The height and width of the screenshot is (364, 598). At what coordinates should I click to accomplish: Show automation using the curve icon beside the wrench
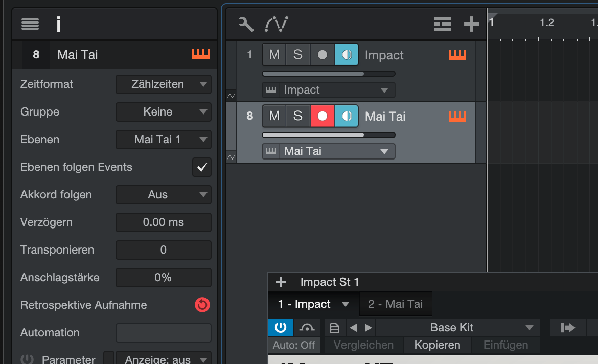[277, 24]
